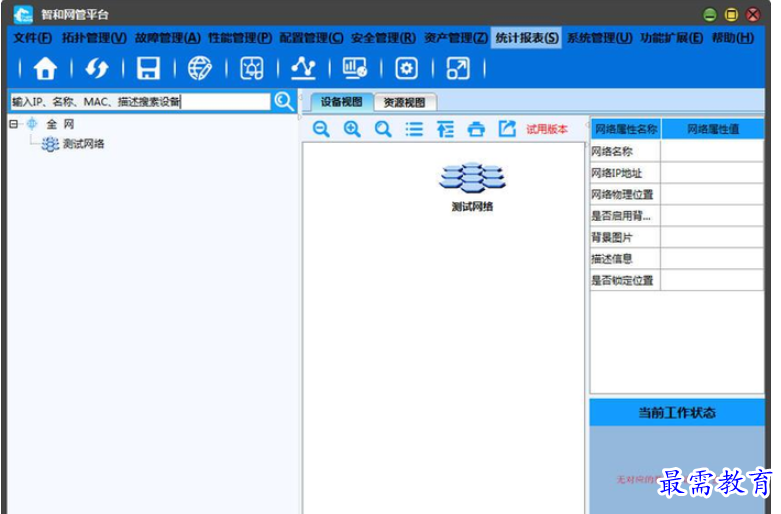The width and height of the screenshot is (781, 514).
Task: Maximize the window with yellow button
Action: [731, 15]
